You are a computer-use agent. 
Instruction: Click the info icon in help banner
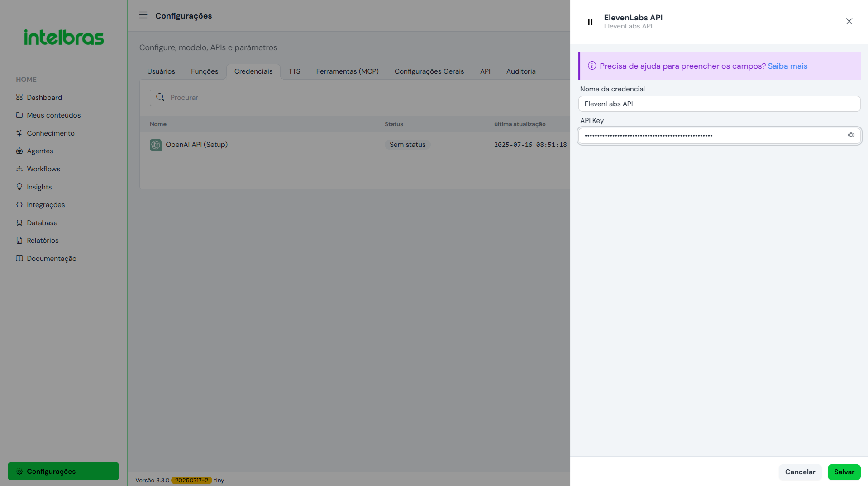592,66
